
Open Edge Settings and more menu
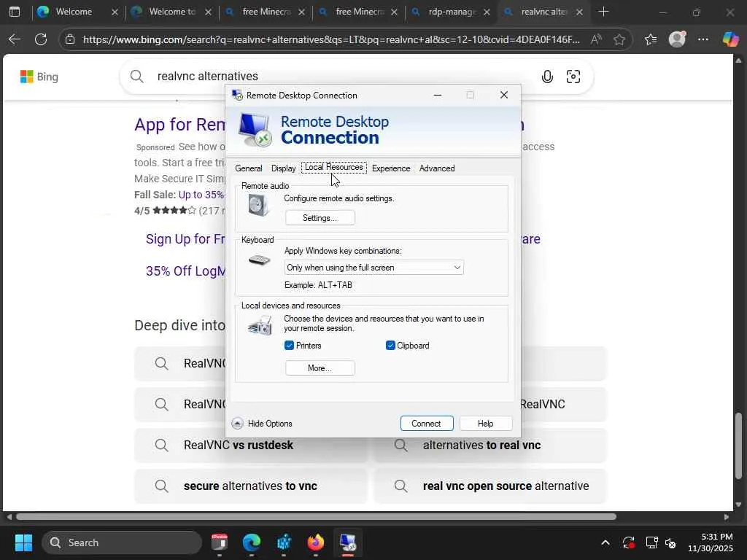tap(703, 39)
